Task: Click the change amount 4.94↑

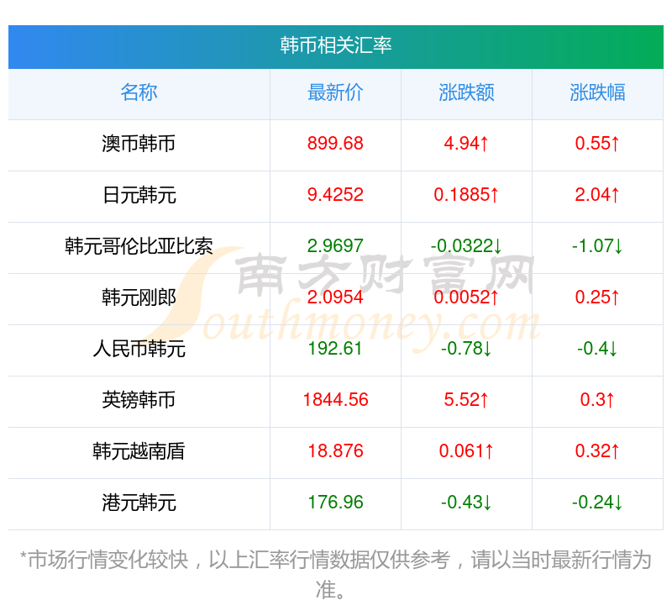Action: (466, 144)
